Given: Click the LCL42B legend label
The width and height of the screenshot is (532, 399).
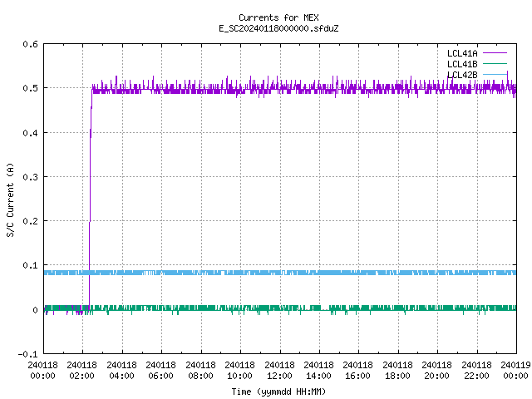Looking at the screenshot, I should 462,75.
